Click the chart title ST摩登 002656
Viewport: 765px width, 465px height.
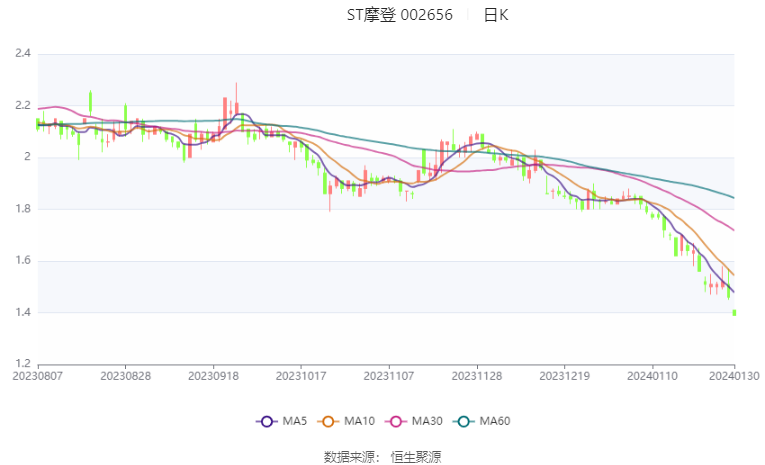coord(400,15)
